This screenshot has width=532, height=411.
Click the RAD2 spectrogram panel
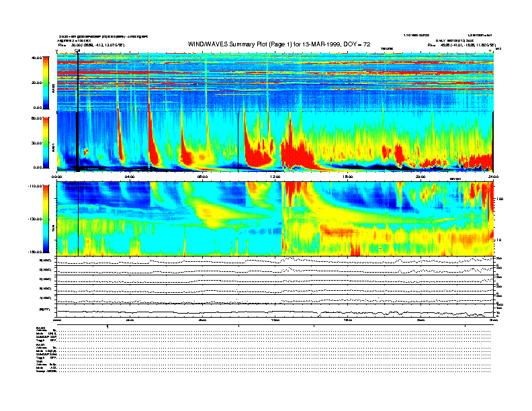275,82
